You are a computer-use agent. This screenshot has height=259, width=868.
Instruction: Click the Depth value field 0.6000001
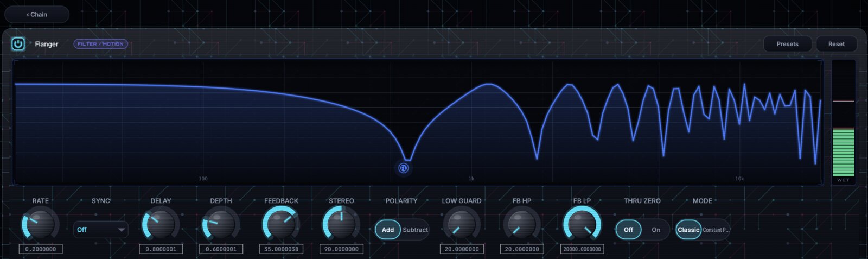(221, 249)
